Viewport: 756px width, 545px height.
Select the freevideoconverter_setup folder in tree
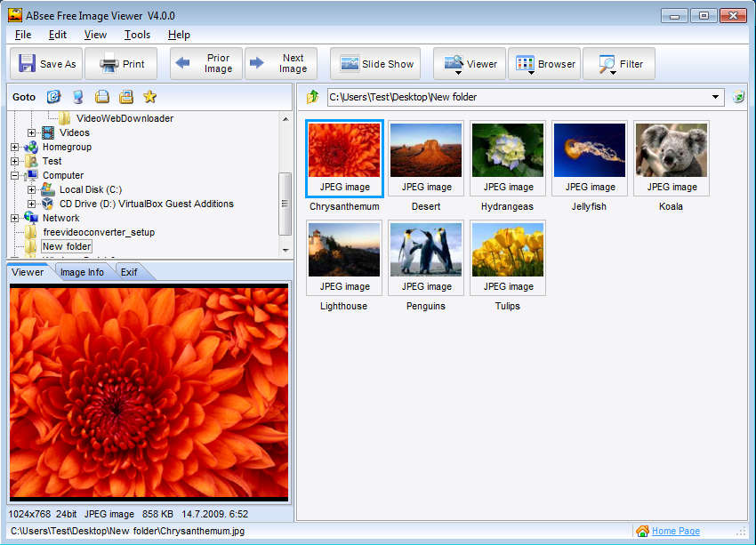tap(99, 232)
